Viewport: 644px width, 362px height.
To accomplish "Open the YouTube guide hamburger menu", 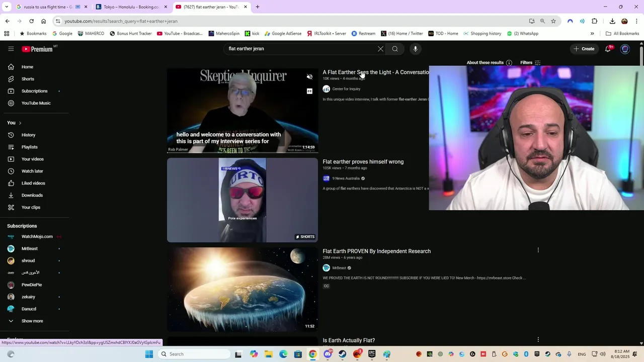I will pyautogui.click(x=11, y=49).
